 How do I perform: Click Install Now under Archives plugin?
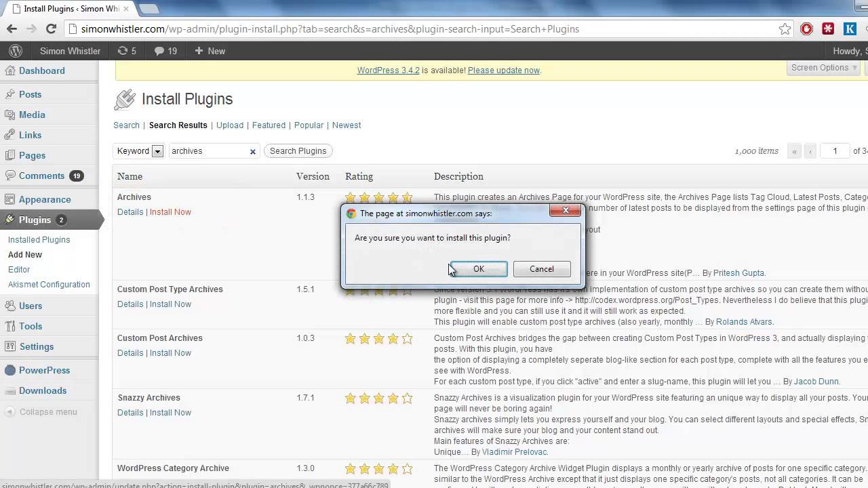coord(170,212)
